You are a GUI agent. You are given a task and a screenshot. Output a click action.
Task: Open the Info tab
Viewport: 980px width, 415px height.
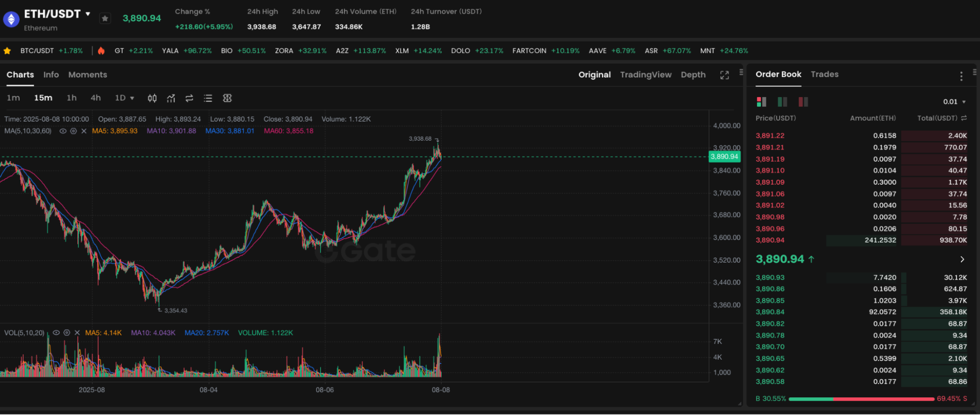51,75
